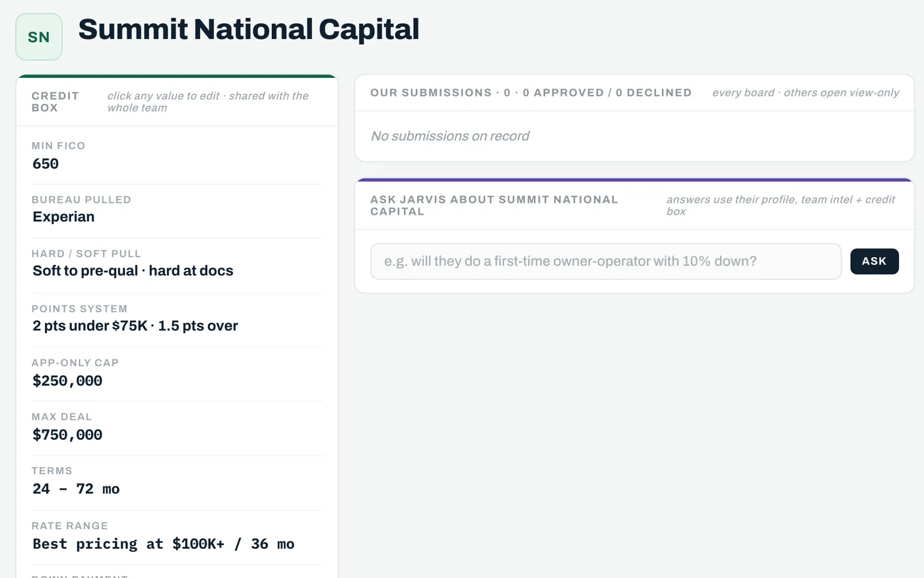924x578 pixels.
Task: Click the No submissions on record text
Action: click(x=450, y=136)
